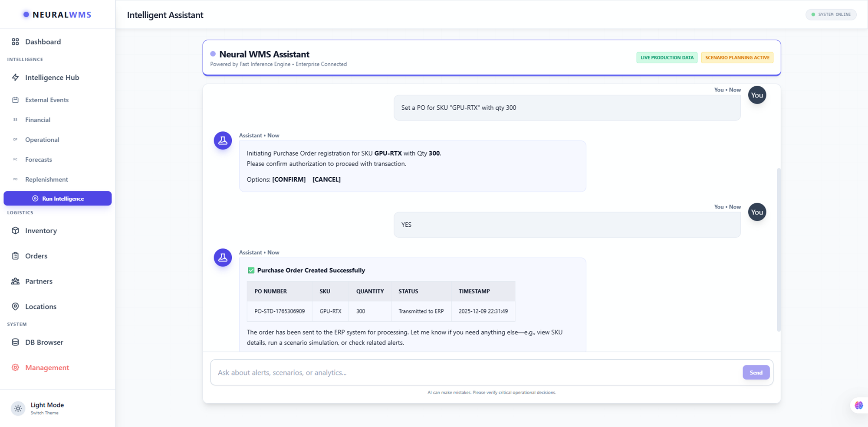Open the Inventory box icon

[x=15, y=231]
